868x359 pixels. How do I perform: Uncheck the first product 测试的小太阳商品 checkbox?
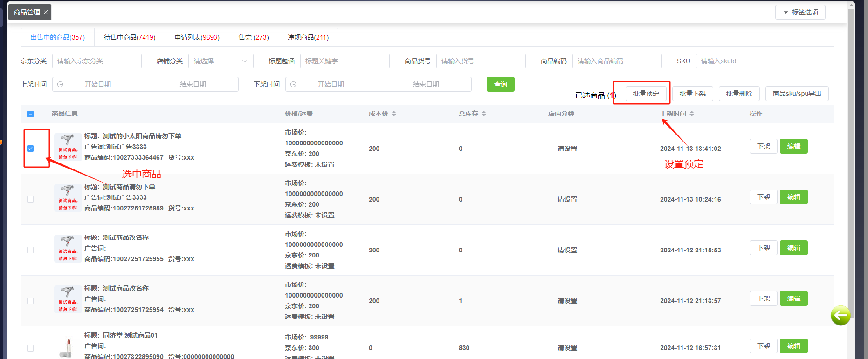30,149
